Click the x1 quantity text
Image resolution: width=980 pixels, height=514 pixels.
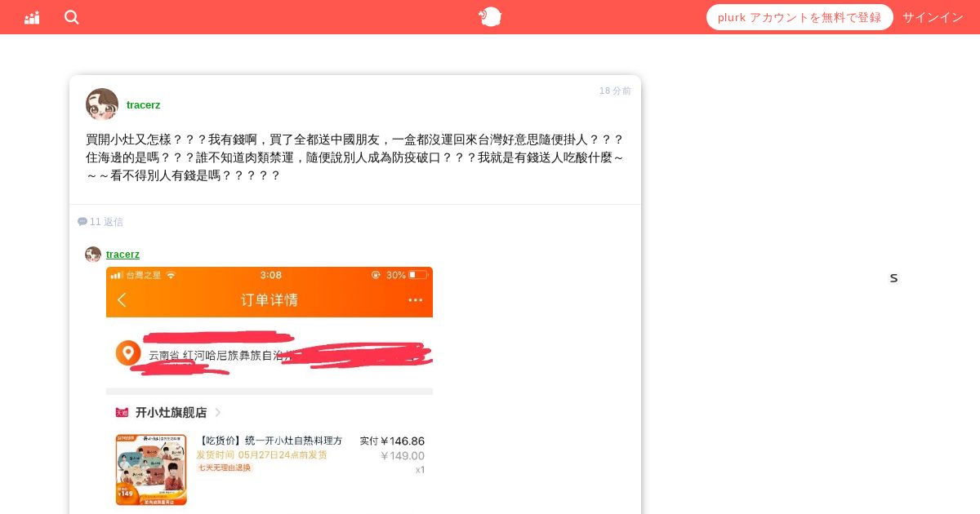[x=420, y=470]
